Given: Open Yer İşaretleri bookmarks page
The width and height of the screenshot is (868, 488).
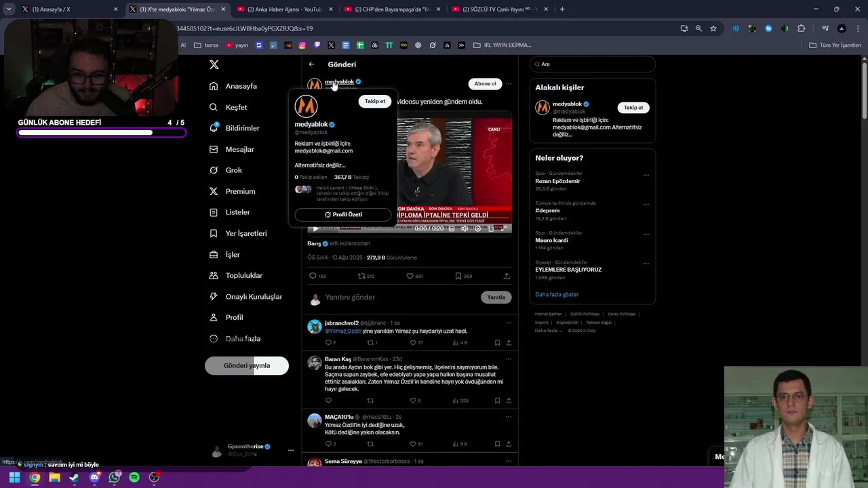Looking at the screenshot, I should [x=238, y=233].
